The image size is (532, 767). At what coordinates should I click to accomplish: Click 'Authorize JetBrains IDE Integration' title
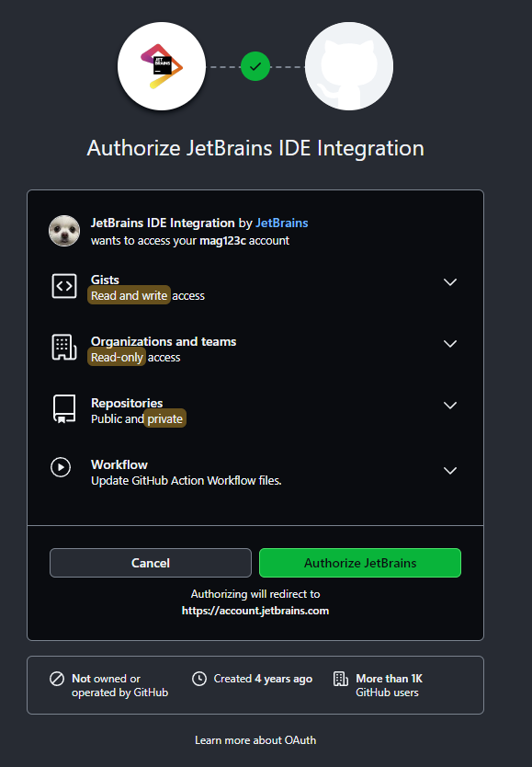tap(255, 148)
